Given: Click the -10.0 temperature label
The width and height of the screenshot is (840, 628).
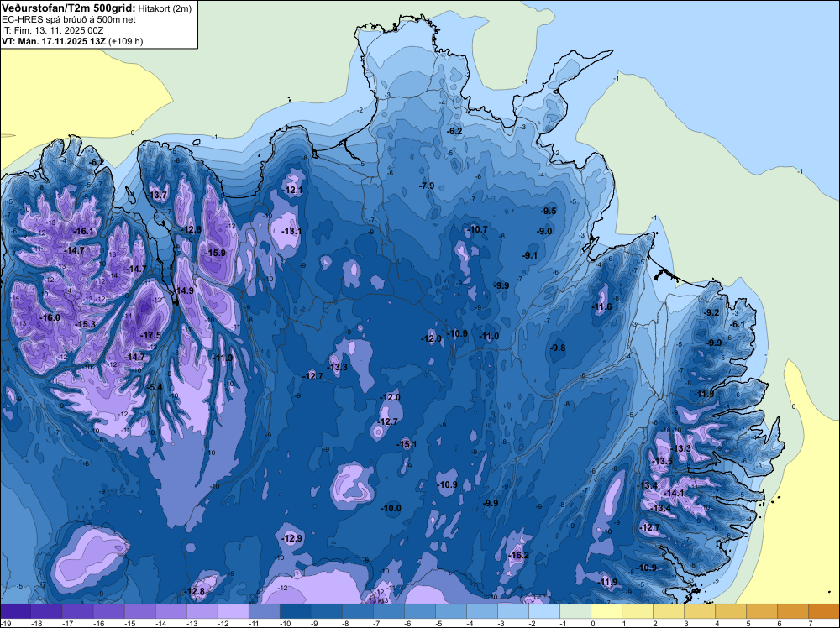Looking at the screenshot, I should pos(391,508).
